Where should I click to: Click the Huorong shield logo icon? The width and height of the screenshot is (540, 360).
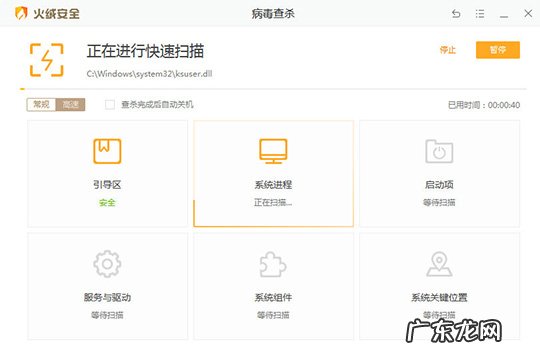21,13
